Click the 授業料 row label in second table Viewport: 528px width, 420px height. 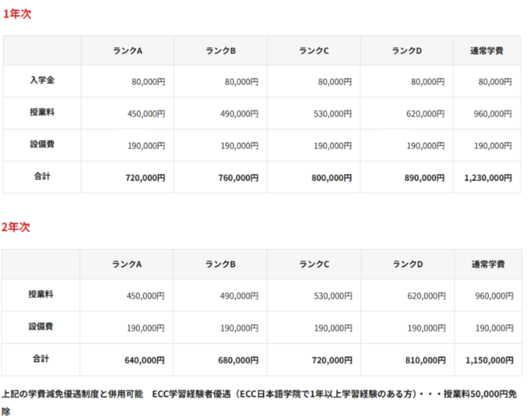coord(42,295)
